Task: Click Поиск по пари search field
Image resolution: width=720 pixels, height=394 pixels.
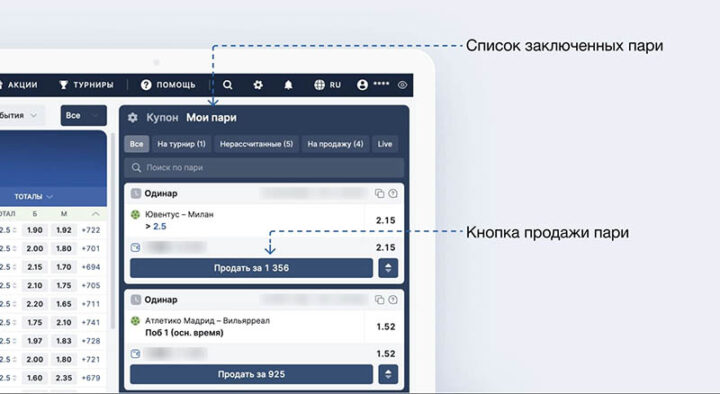Action: coord(264,168)
